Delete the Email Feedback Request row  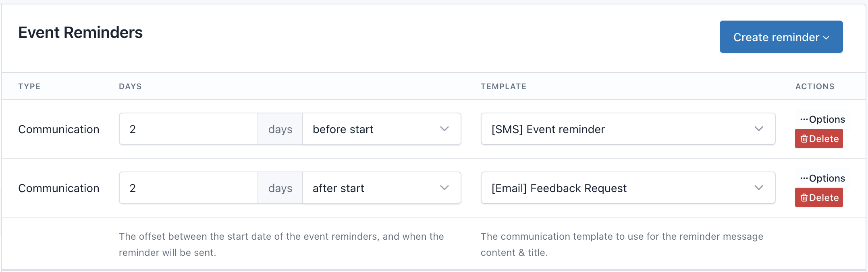coord(819,197)
